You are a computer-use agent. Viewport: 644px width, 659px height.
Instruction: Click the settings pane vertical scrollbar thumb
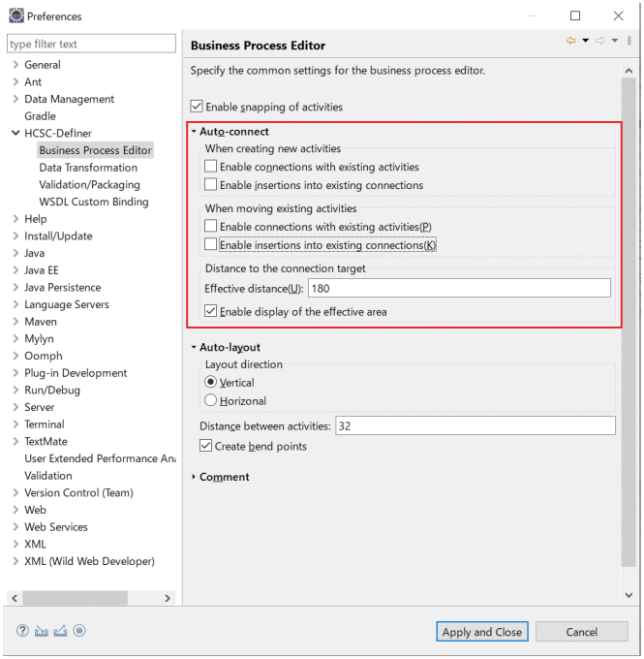click(629, 323)
